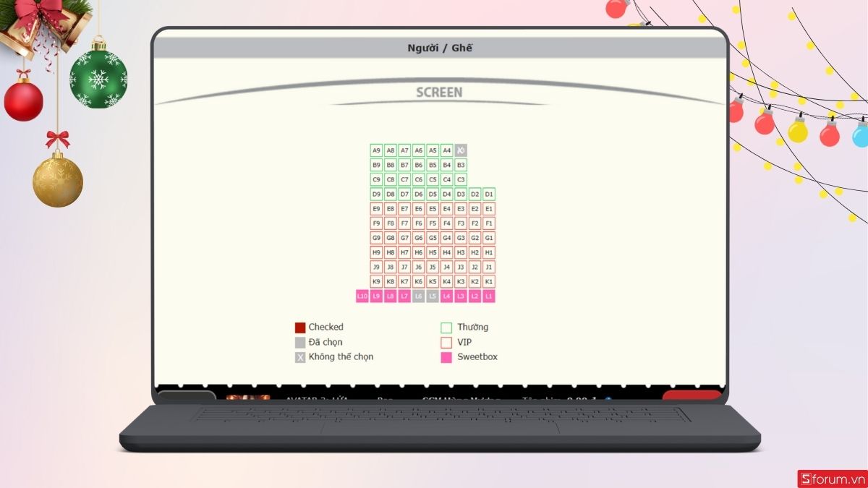Screen dimensions: 868x488
Task: Select regular seat A4
Action: coord(447,150)
